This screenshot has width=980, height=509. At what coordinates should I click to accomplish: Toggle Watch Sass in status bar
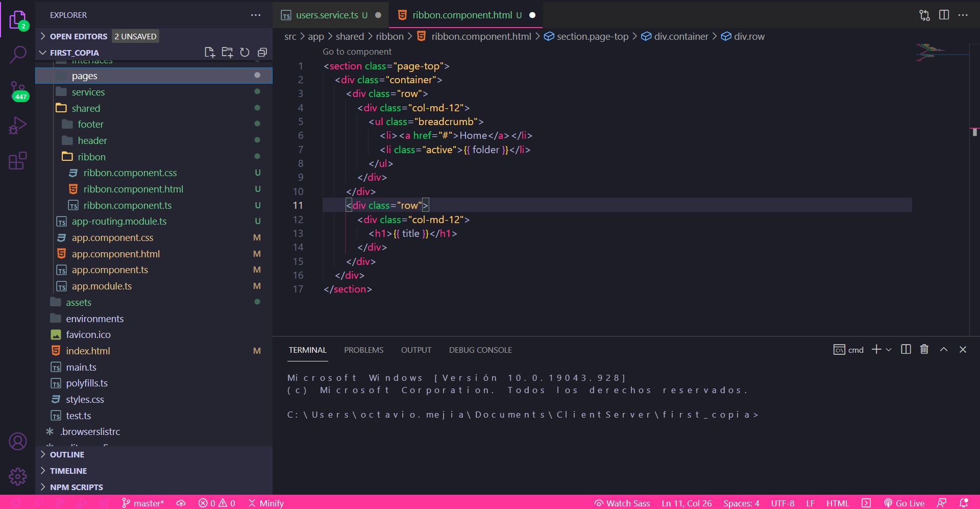pyautogui.click(x=622, y=503)
